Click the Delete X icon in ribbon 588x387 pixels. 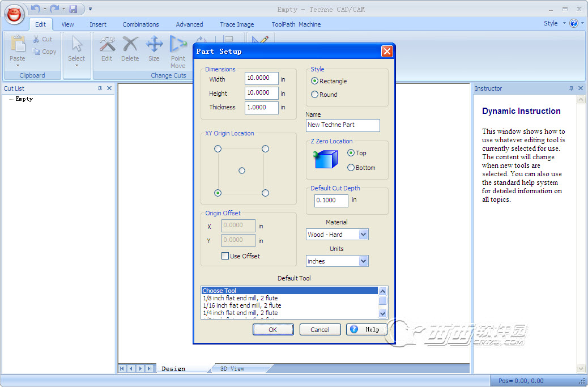130,44
